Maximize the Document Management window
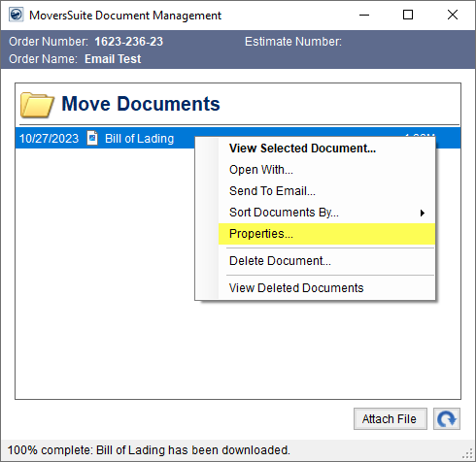This screenshot has height=462, width=476. (x=408, y=15)
